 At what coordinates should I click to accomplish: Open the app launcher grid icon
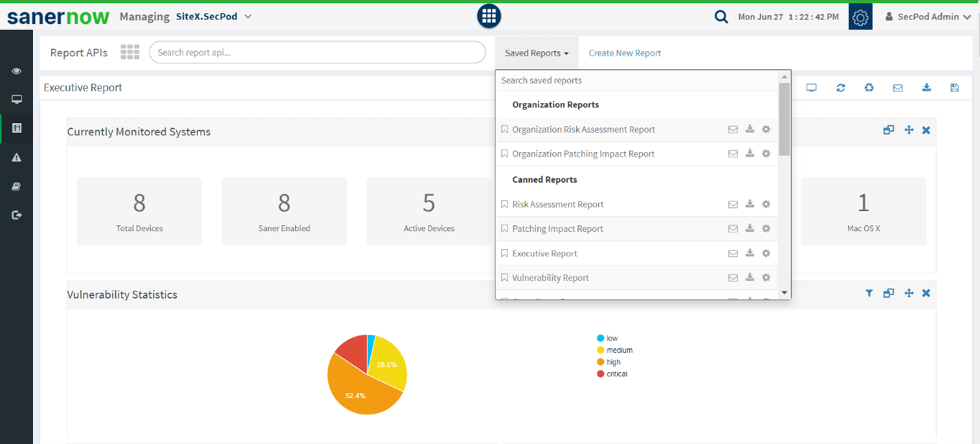(489, 16)
